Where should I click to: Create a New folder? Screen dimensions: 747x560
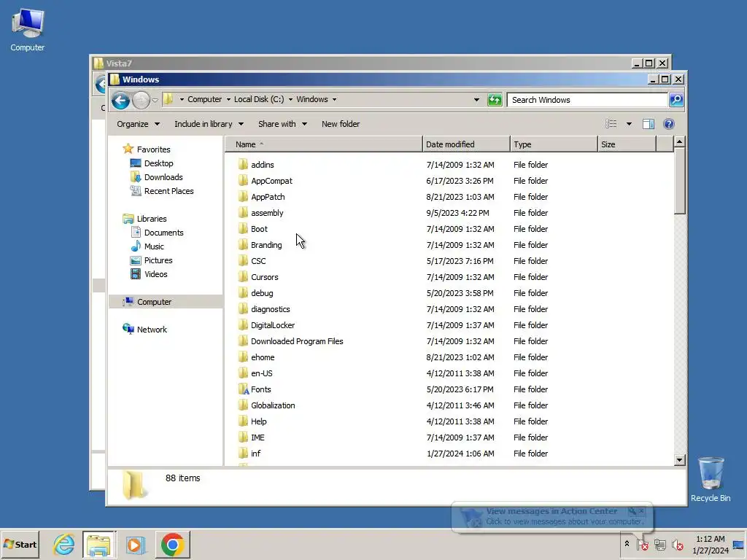click(x=341, y=124)
